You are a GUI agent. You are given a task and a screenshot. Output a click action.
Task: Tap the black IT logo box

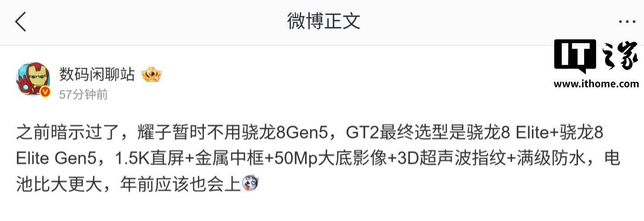coord(575,56)
